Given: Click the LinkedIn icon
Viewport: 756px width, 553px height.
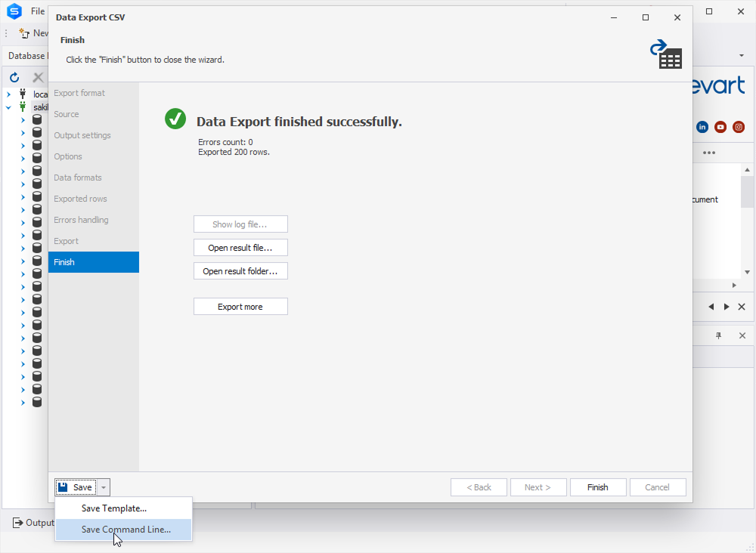Looking at the screenshot, I should pyautogui.click(x=702, y=127).
